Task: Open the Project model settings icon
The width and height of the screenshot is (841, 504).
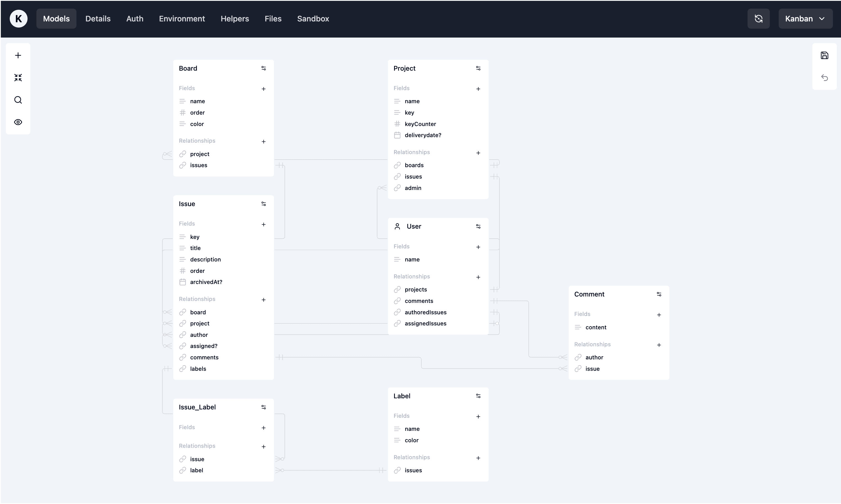Action: (478, 68)
